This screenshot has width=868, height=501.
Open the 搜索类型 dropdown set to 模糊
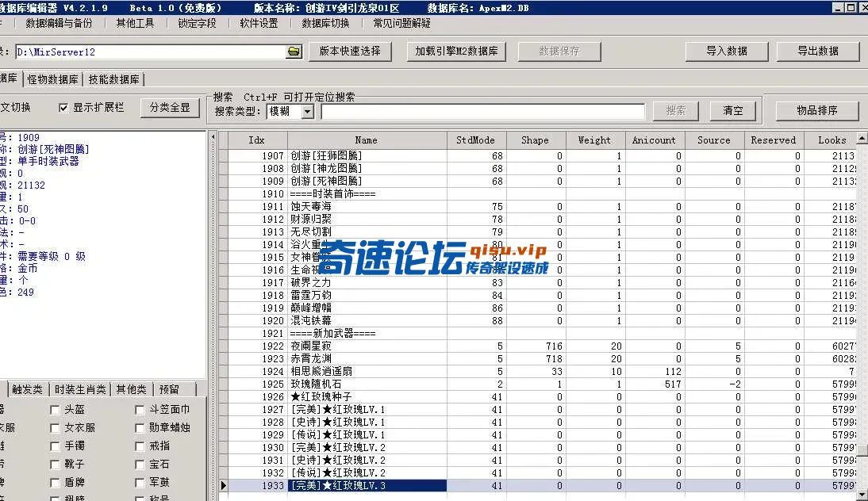(x=308, y=112)
